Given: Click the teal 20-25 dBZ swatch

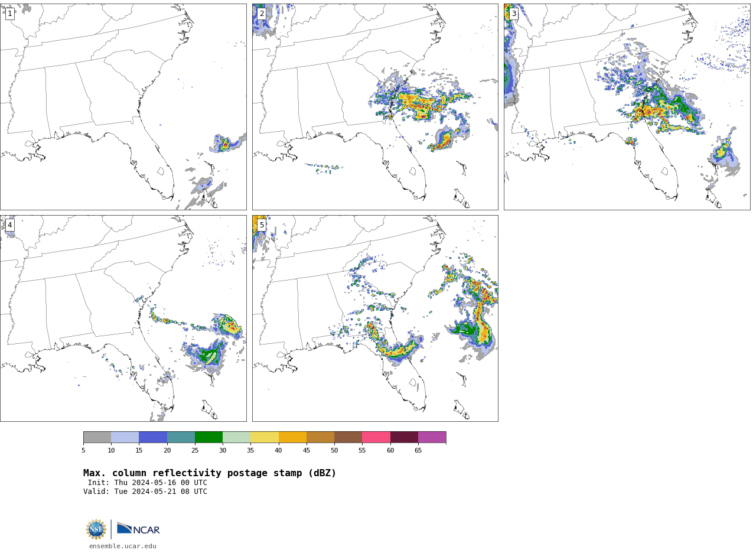Looking at the screenshot, I should [x=181, y=437].
